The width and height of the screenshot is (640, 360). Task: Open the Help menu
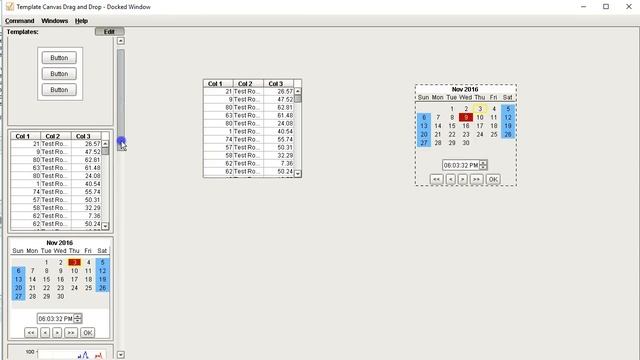tap(81, 21)
